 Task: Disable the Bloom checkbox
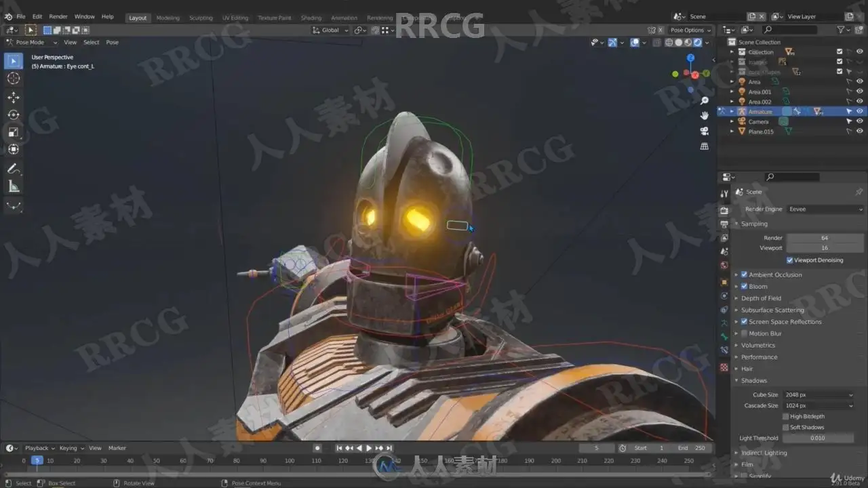click(744, 287)
